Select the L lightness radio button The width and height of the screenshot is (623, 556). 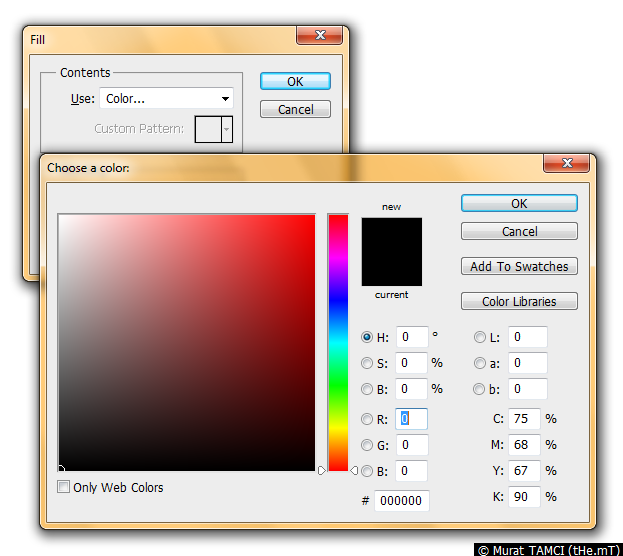pyautogui.click(x=480, y=338)
